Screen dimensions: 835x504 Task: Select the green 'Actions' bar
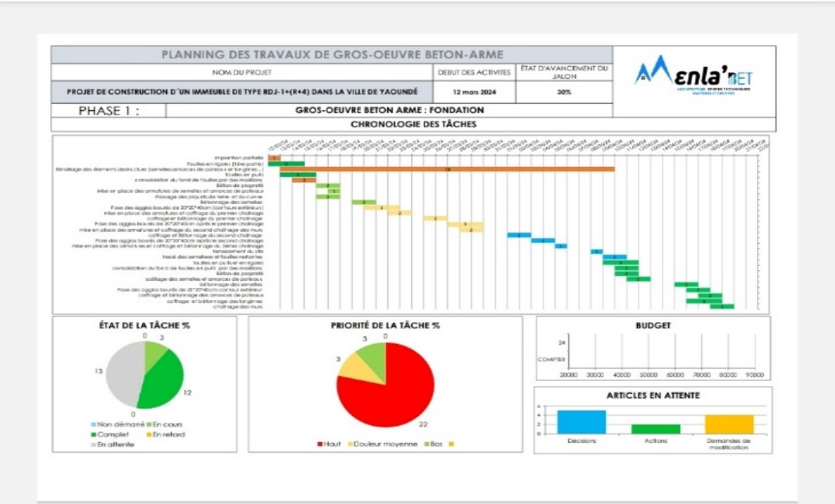(655, 429)
